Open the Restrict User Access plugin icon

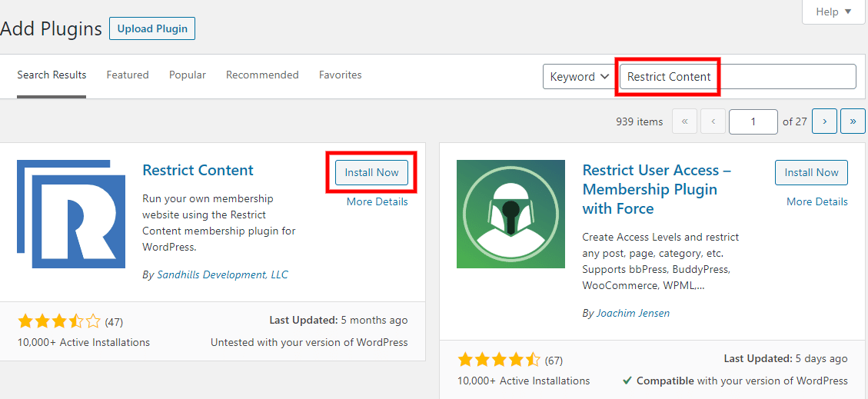point(510,214)
